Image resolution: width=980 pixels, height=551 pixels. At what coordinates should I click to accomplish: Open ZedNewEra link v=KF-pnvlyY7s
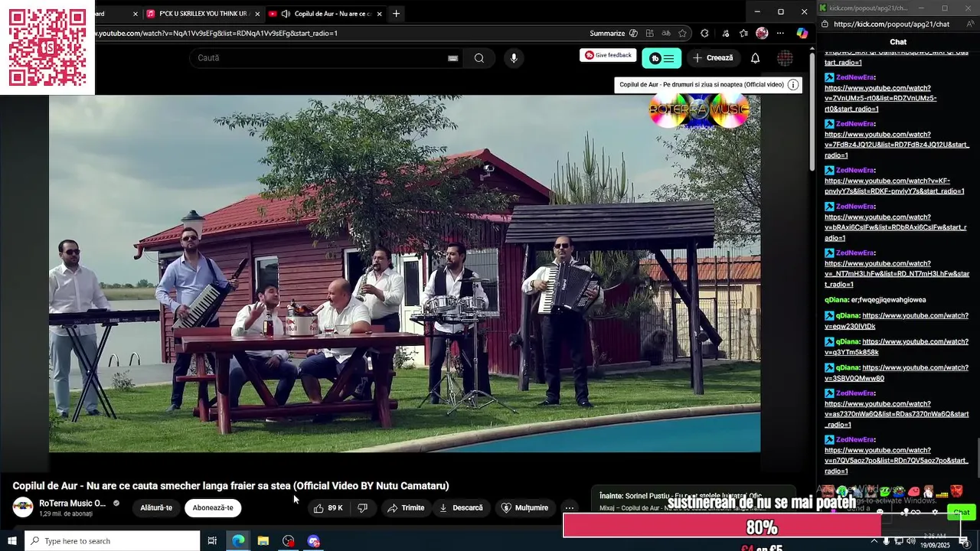[894, 186]
